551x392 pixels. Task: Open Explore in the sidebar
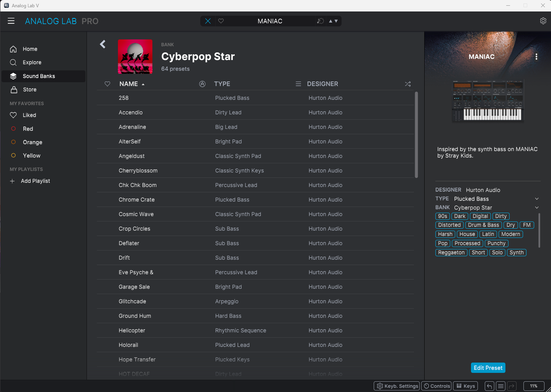[x=44, y=62]
